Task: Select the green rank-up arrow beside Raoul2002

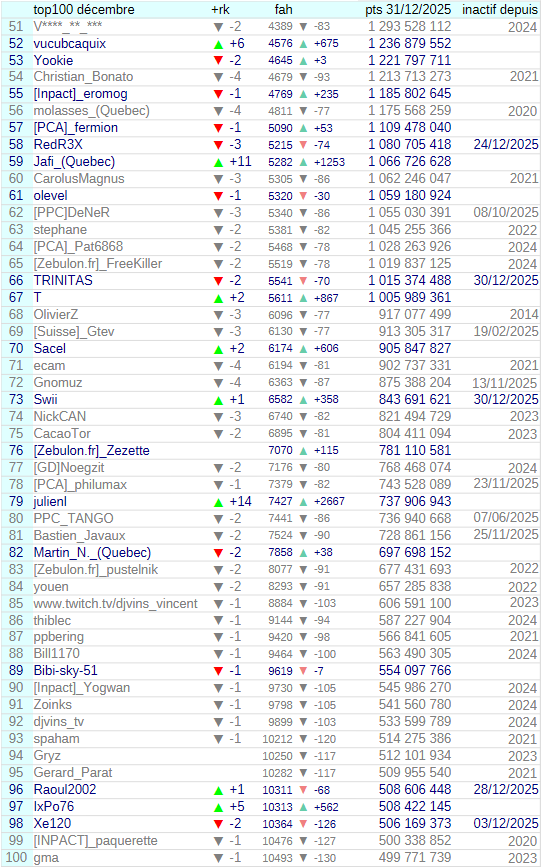Action: (219, 791)
